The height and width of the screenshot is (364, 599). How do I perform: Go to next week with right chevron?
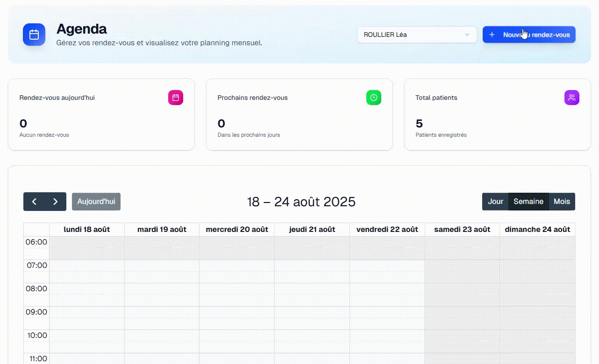[x=56, y=202]
